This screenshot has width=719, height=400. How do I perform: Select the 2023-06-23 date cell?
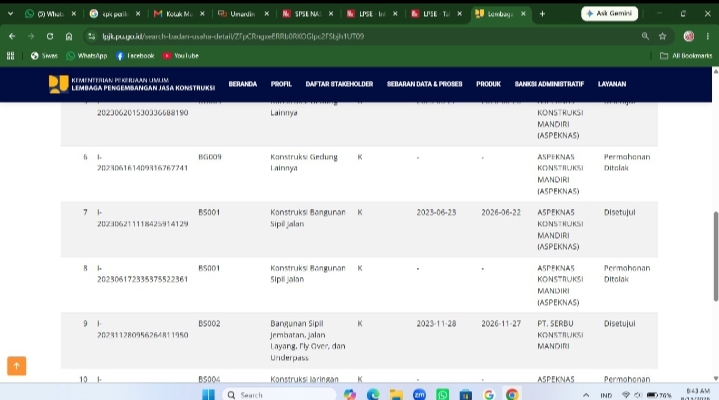436,212
